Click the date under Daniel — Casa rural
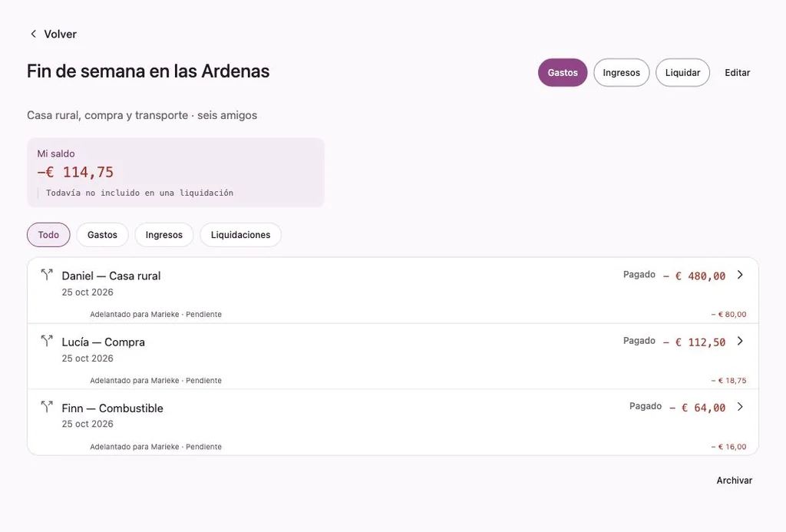786x532 pixels. 88,292
